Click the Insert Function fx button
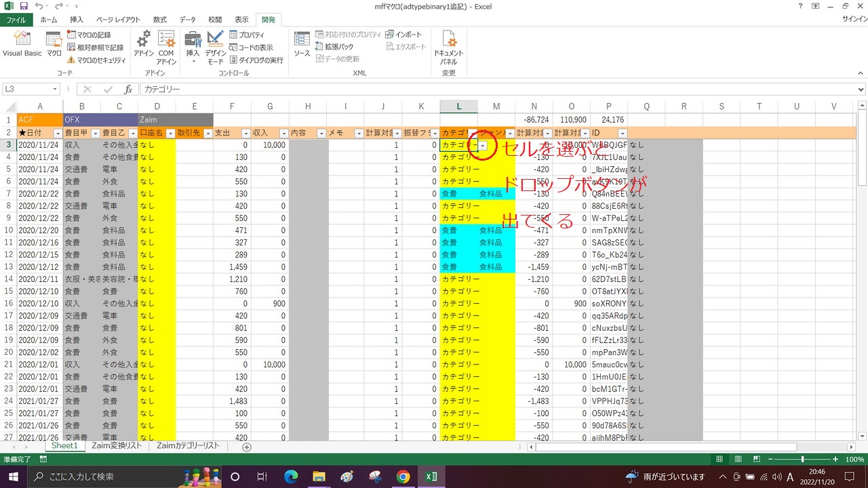The width and height of the screenshot is (868, 488). (x=128, y=89)
